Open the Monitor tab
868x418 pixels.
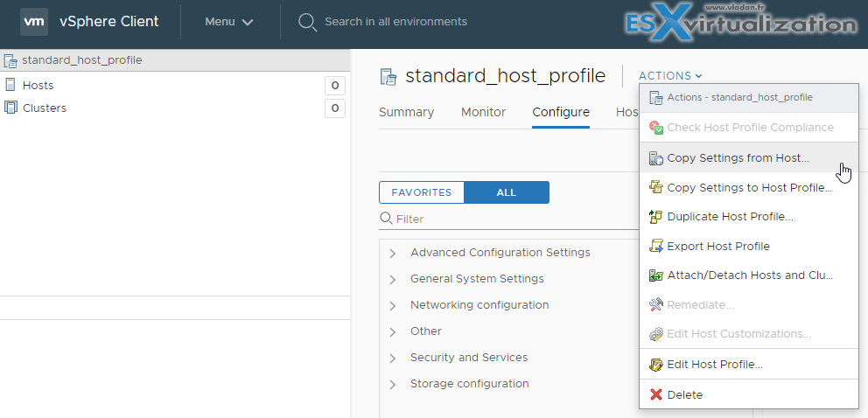point(483,112)
